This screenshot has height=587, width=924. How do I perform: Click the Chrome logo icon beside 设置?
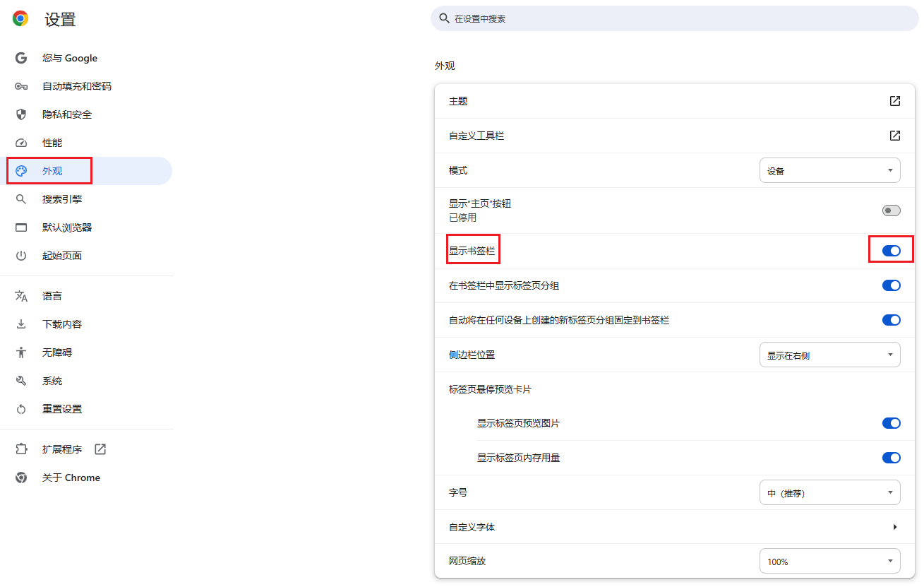[x=20, y=19]
